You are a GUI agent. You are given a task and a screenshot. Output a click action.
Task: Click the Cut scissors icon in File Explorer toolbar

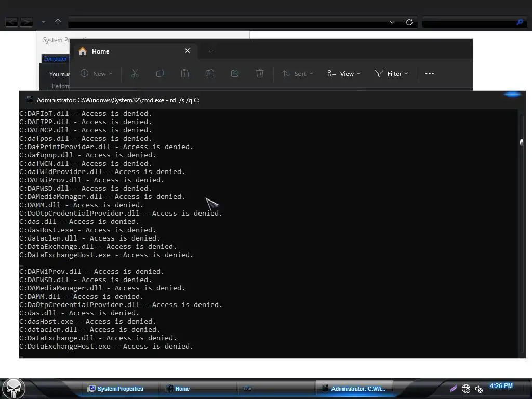(x=135, y=74)
